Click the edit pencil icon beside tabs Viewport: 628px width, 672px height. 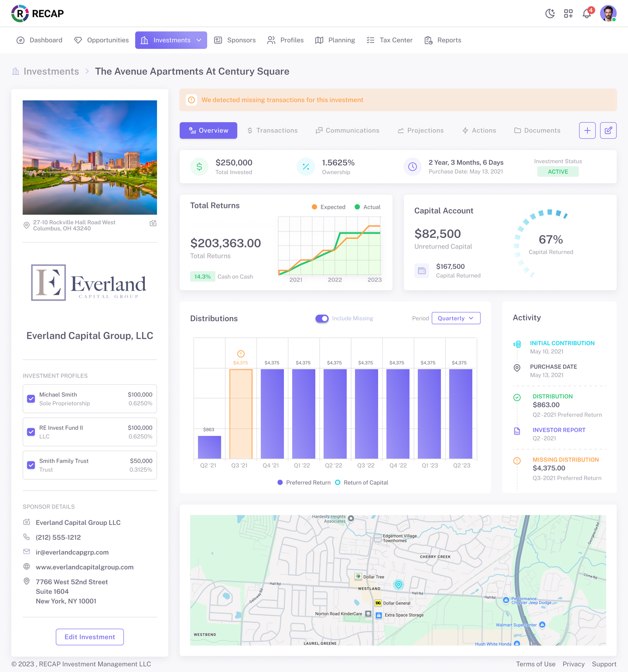608,130
